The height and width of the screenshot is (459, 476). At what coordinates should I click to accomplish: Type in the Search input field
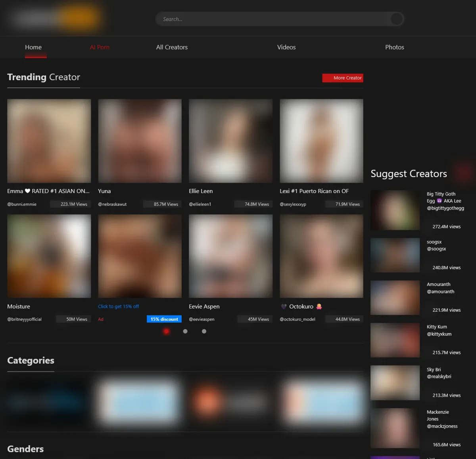tap(274, 19)
